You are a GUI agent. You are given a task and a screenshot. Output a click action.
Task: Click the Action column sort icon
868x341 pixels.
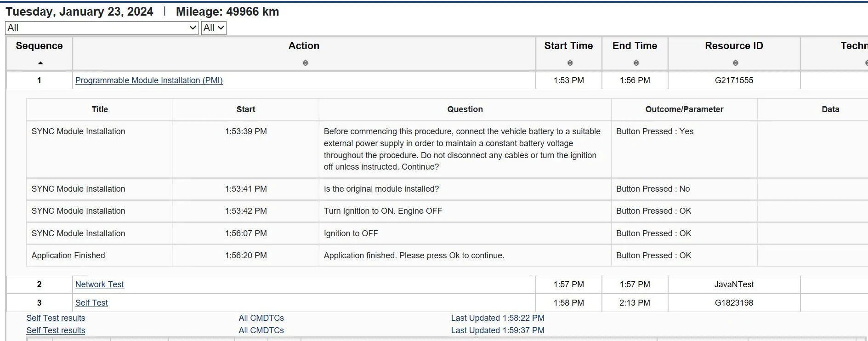coord(305,63)
